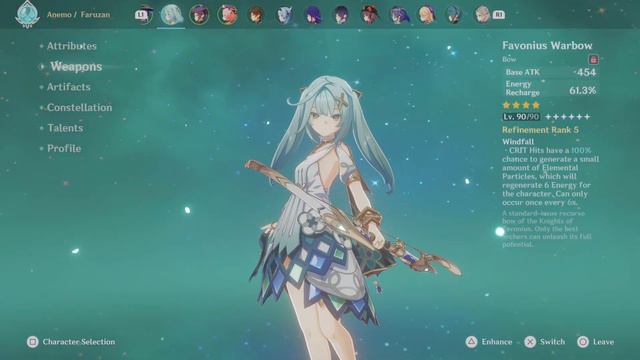Image resolution: width=640 pixels, height=360 pixels.
Task: Click the Lv. 90/90 level badge
Action: [521, 117]
